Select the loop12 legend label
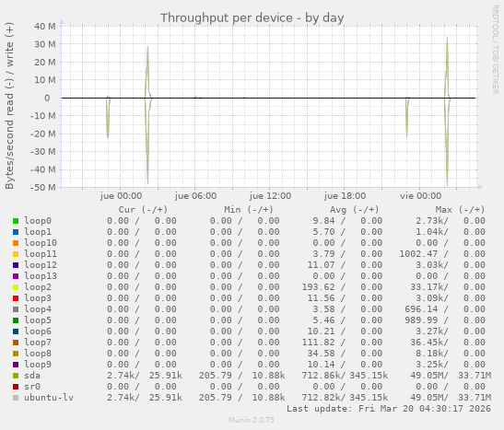 click(41, 265)
